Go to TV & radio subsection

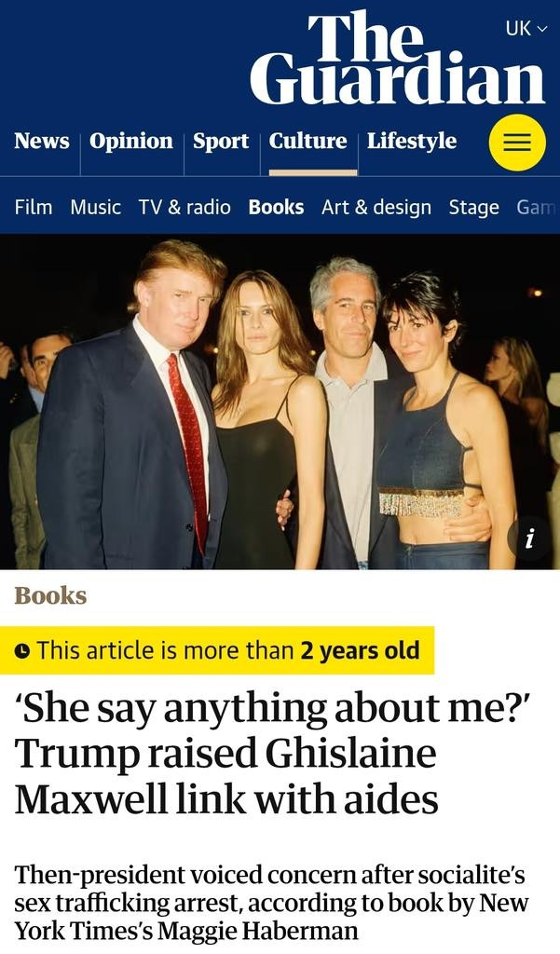pyautogui.click(x=184, y=208)
